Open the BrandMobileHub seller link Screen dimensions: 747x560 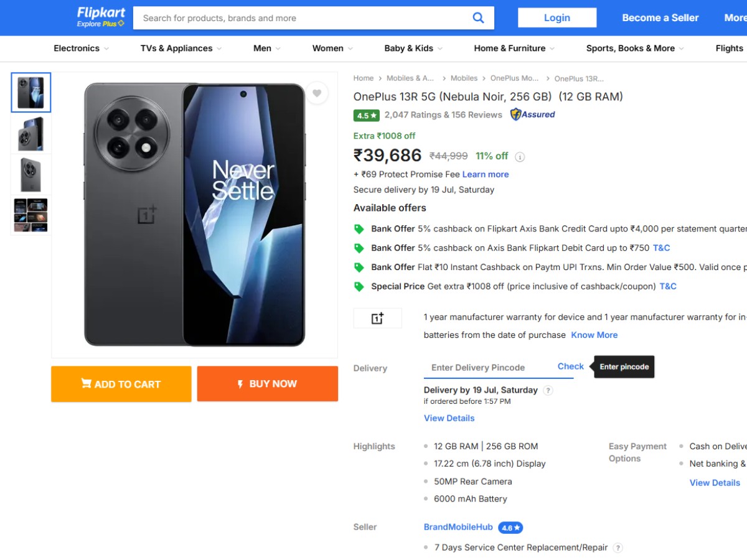point(458,527)
